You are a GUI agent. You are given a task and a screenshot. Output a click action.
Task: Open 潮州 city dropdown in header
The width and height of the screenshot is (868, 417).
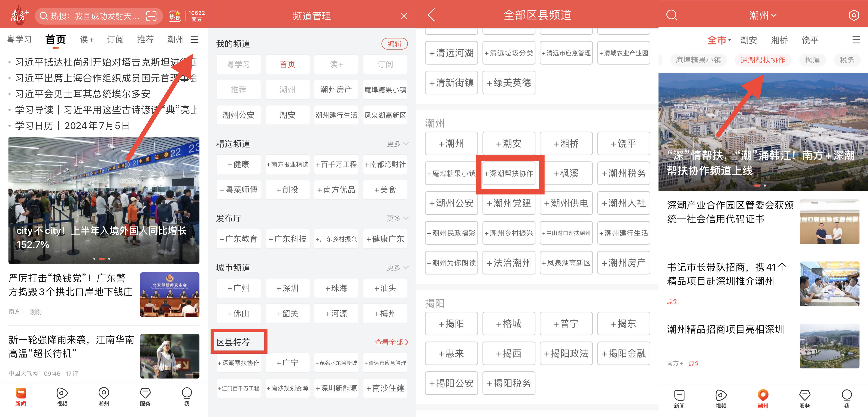tap(763, 15)
